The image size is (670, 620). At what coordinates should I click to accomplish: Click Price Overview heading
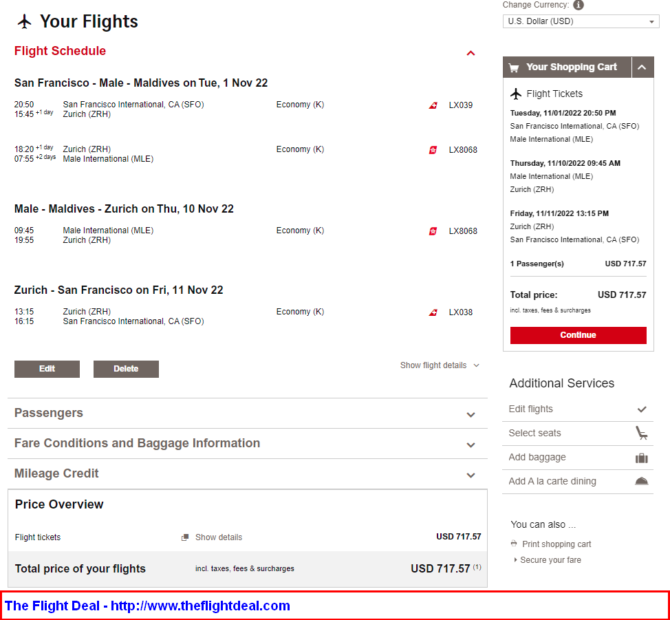(59, 505)
